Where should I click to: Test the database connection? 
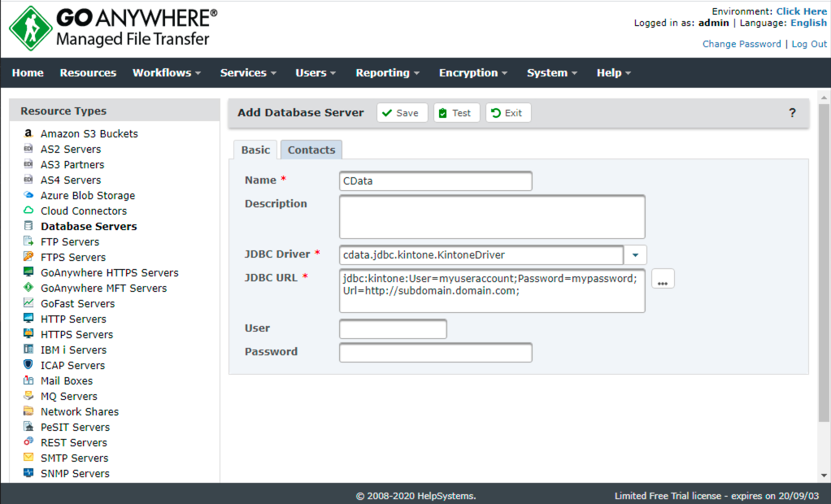click(x=456, y=113)
